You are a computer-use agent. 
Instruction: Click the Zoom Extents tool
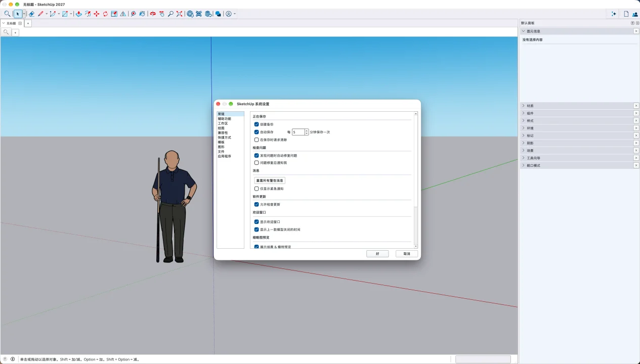click(x=179, y=14)
